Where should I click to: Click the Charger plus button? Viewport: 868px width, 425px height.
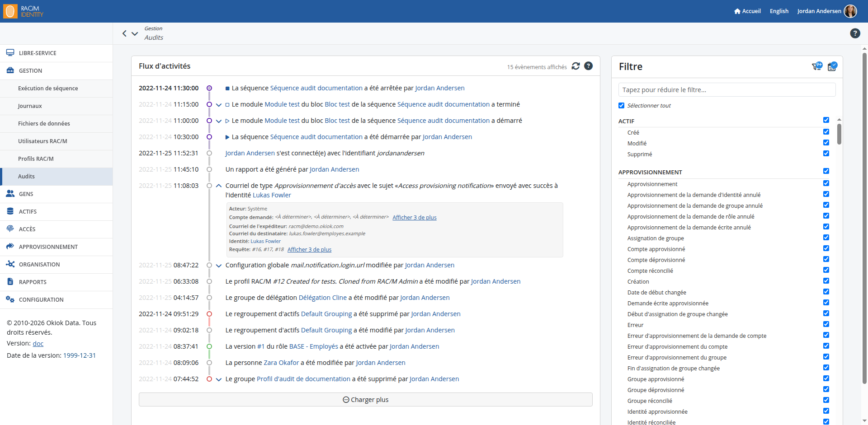coord(365,400)
